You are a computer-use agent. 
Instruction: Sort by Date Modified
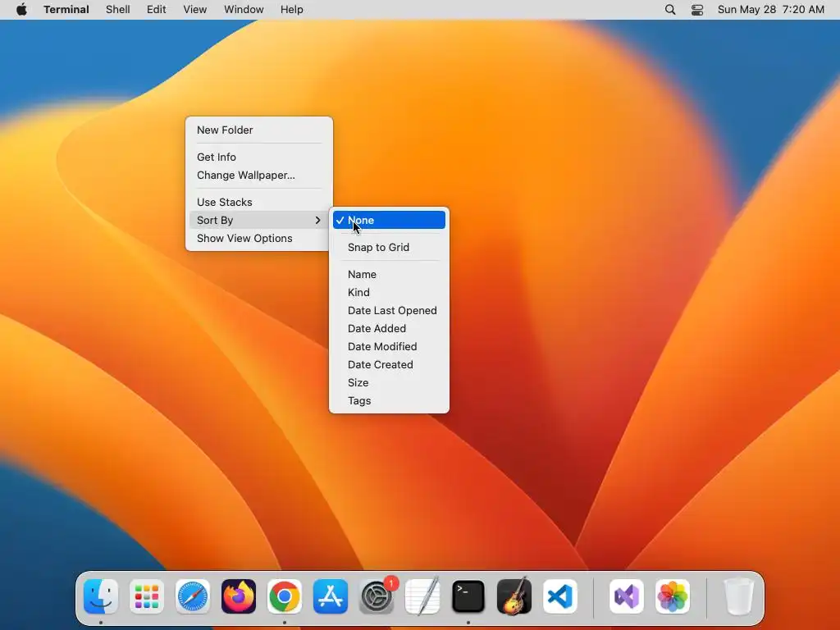389,347
